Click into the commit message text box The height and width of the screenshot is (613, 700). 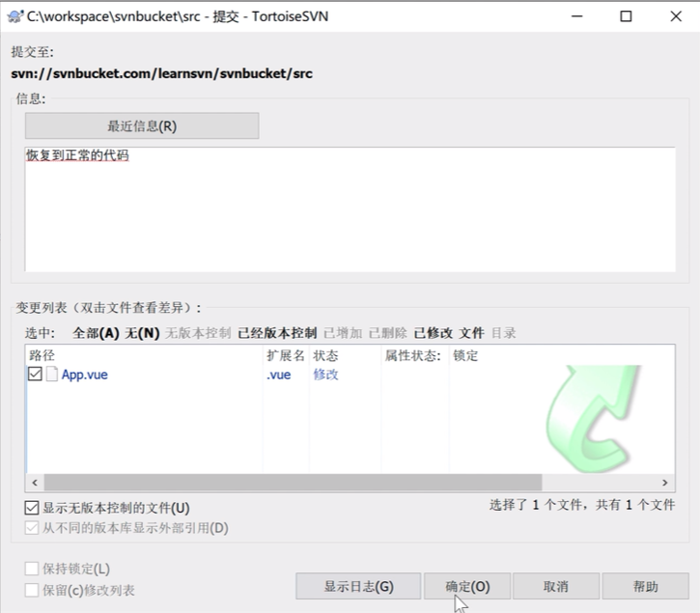[x=350, y=209]
